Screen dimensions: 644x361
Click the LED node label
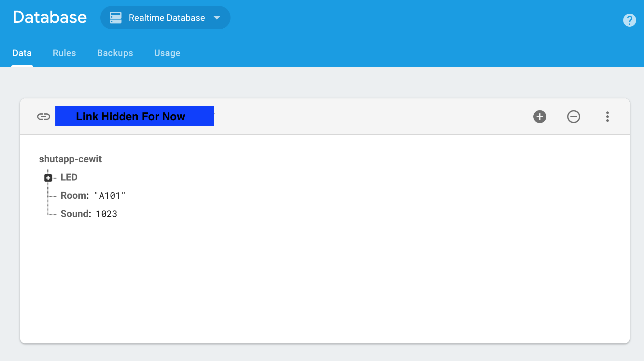tap(69, 177)
